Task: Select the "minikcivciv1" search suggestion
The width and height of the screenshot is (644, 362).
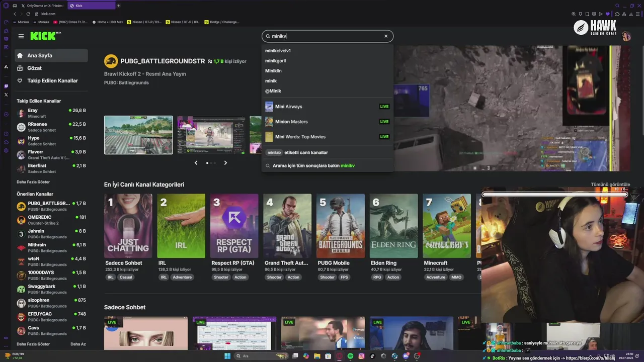Action: pyautogui.click(x=278, y=51)
